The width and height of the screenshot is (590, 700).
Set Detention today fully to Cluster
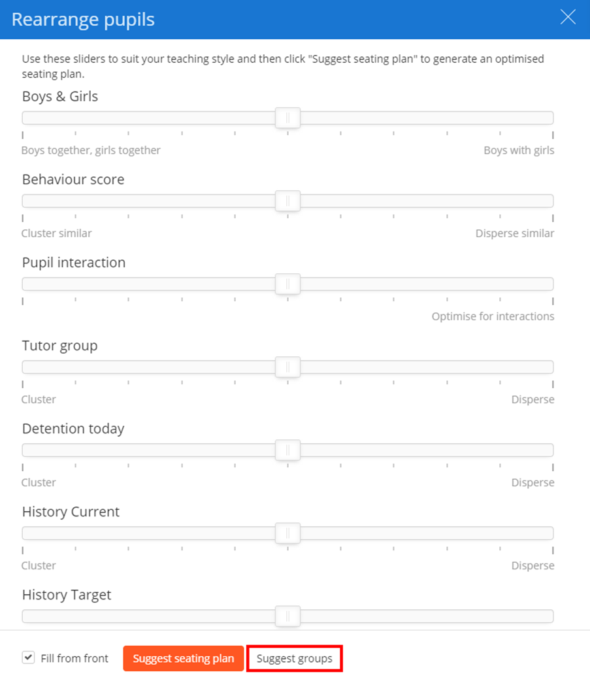26,450
